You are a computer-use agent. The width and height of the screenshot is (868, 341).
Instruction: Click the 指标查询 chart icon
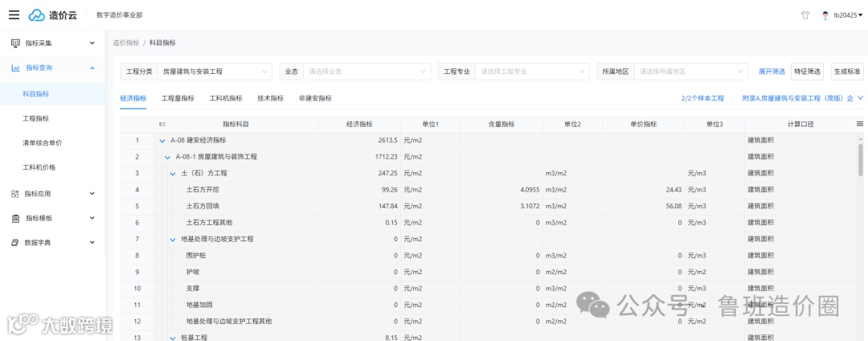pos(15,68)
